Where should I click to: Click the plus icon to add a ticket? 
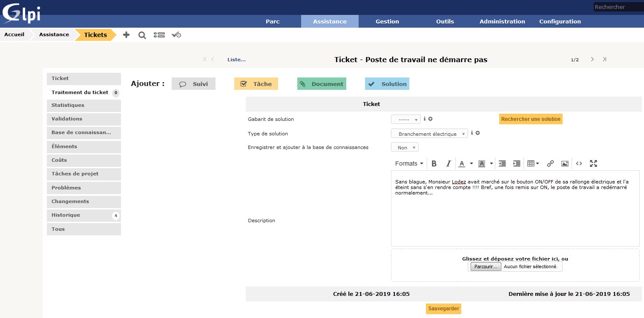(126, 35)
